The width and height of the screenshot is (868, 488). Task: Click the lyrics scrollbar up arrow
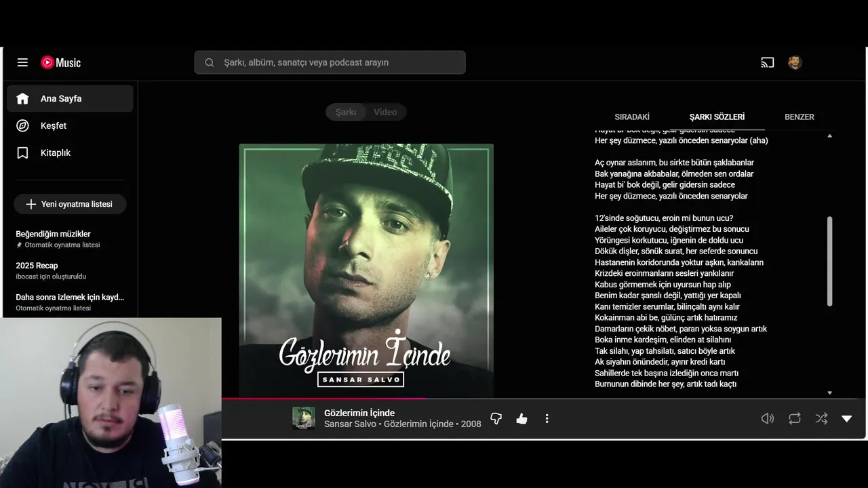tap(829, 136)
